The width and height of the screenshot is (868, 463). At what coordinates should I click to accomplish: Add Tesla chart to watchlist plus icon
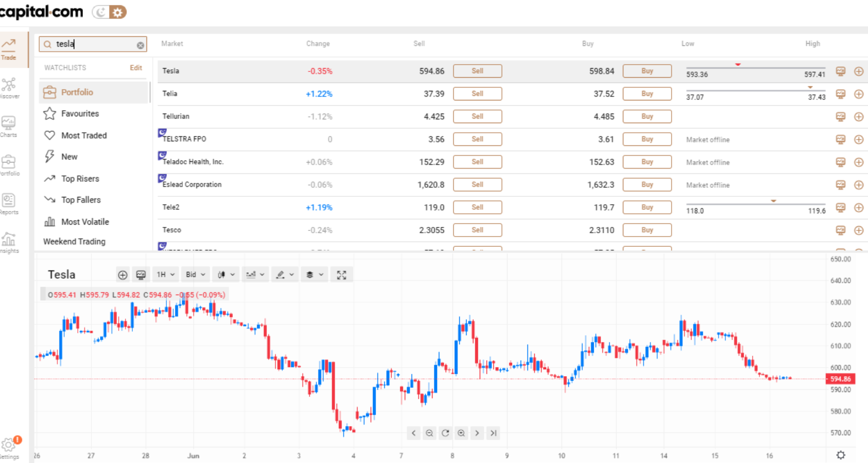tap(123, 275)
